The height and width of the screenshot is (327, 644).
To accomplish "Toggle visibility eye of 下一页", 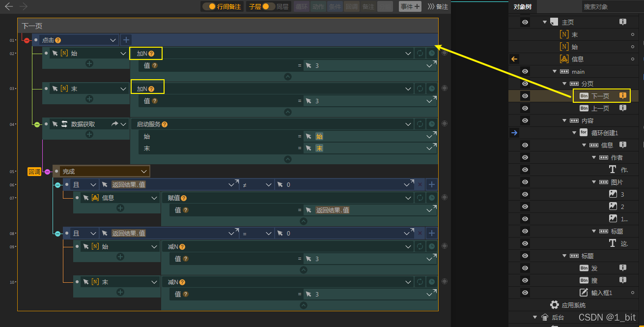I will click(525, 96).
